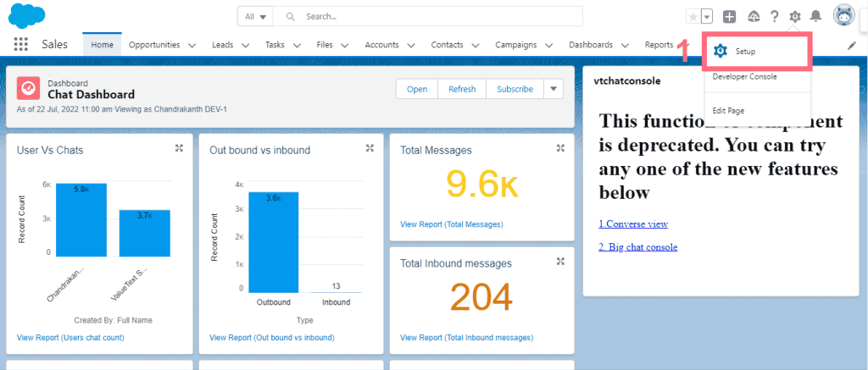Click the Setup gear icon in header
This screenshot has width=868, height=370.
(794, 16)
